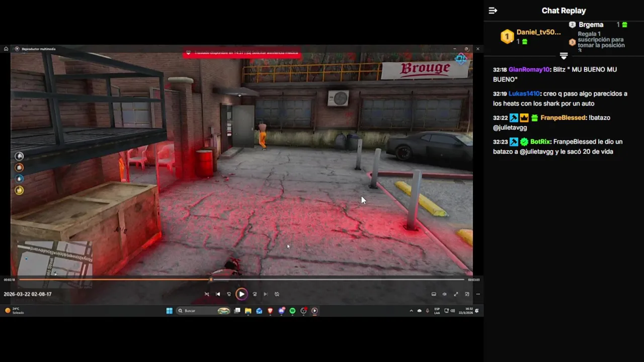Jump to chat timestamp 32:19
The width and height of the screenshot is (644, 362).
500,94
